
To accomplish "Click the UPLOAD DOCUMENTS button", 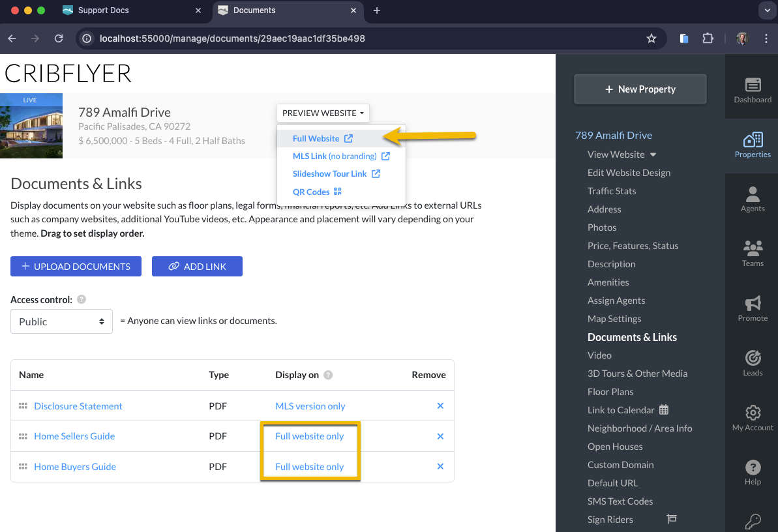I will (x=76, y=267).
